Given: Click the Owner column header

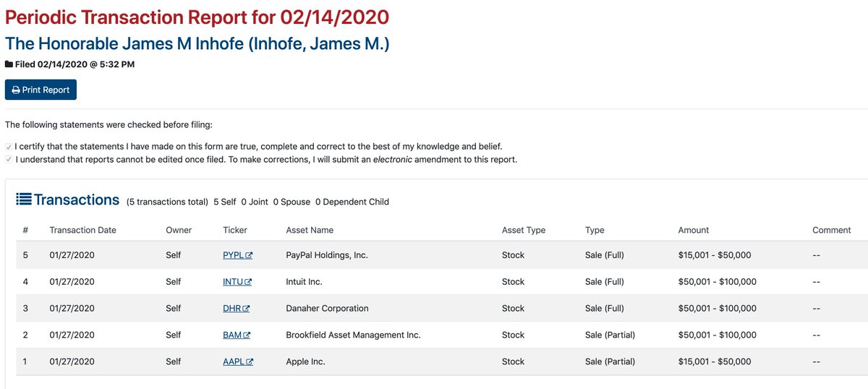Looking at the screenshot, I should [x=179, y=230].
